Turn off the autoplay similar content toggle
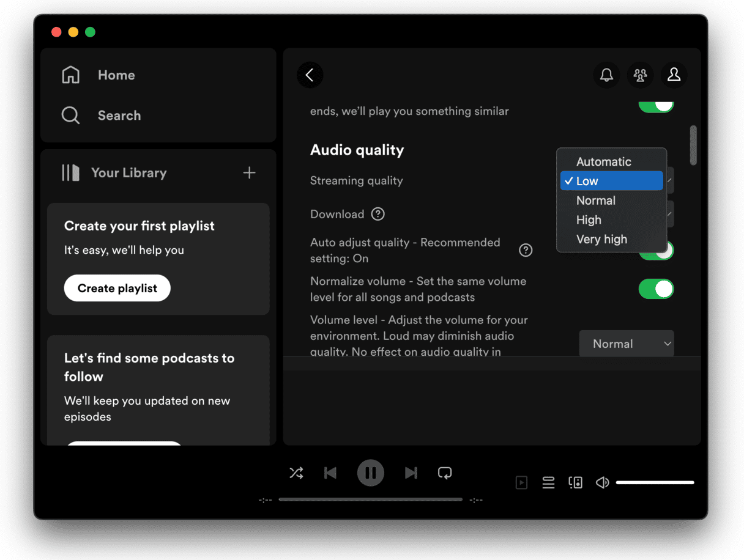744x560 pixels. tap(656, 107)
